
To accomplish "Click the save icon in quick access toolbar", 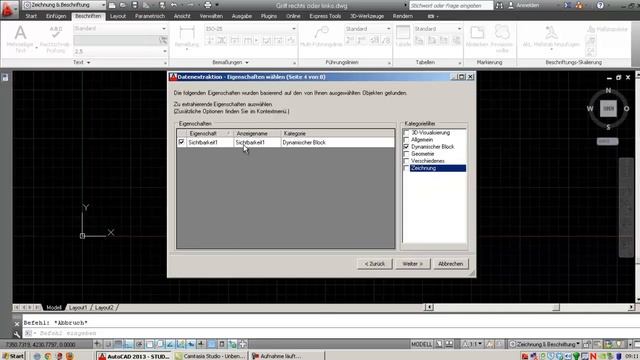I will pyautogui.click(x=135, y=5).
